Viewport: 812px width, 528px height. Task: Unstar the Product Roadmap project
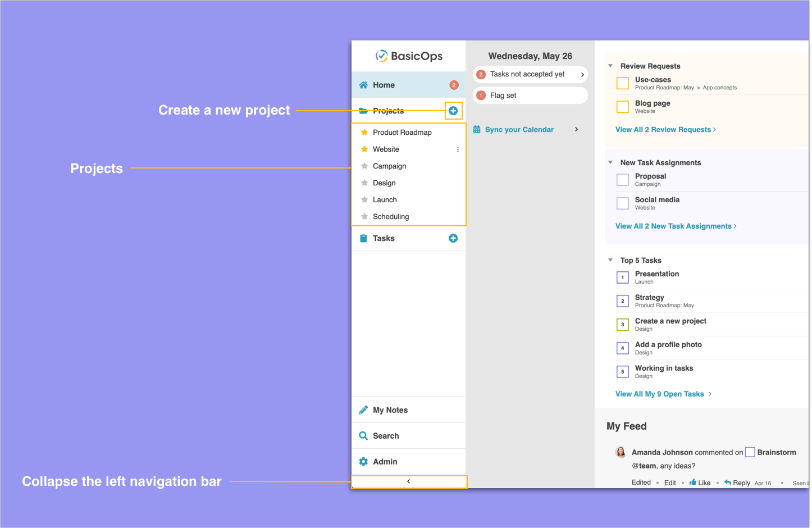point(364,133)
